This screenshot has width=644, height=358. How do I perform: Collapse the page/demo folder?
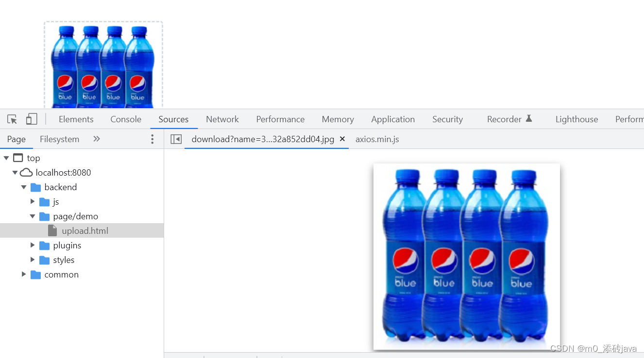(33, 216)
